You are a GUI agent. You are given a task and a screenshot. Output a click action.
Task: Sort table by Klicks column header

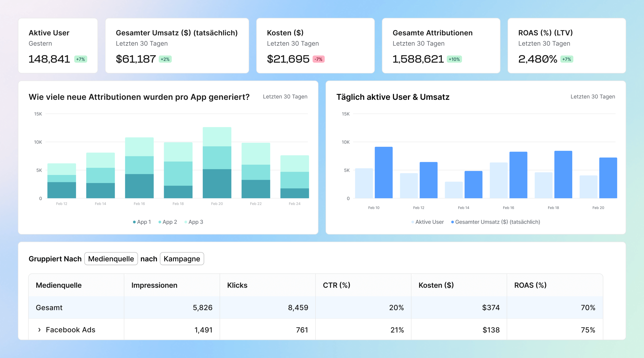click(237, 285)
